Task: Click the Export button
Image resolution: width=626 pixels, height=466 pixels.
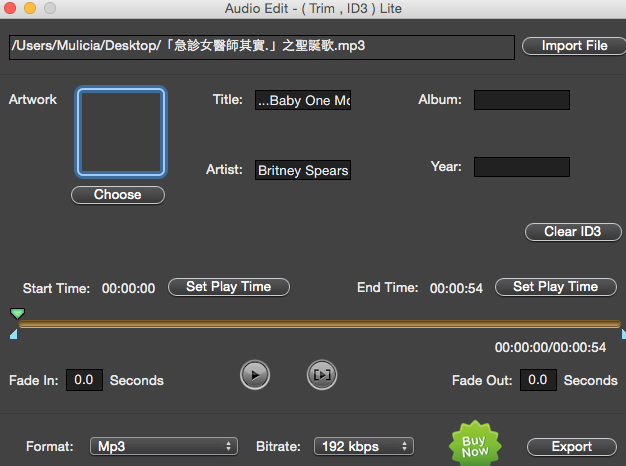Action: (572, 447)
